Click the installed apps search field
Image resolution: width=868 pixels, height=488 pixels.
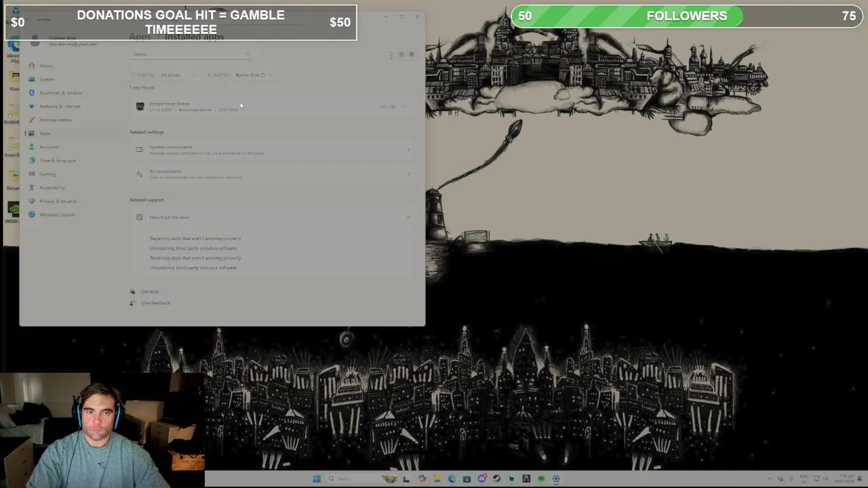click(191, 54)
